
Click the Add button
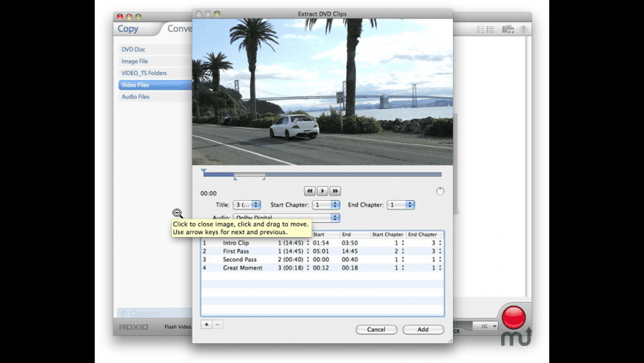click(x=423, y=329)
